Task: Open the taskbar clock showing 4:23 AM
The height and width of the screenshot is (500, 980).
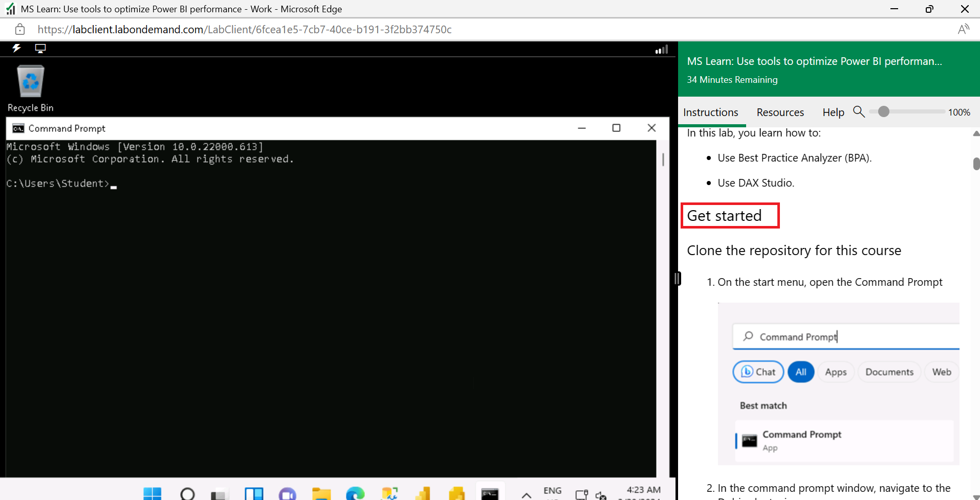Action: tap(643, 490)
